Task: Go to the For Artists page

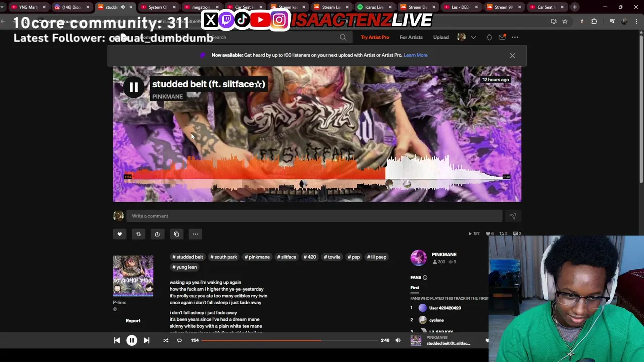Action: 411,37
